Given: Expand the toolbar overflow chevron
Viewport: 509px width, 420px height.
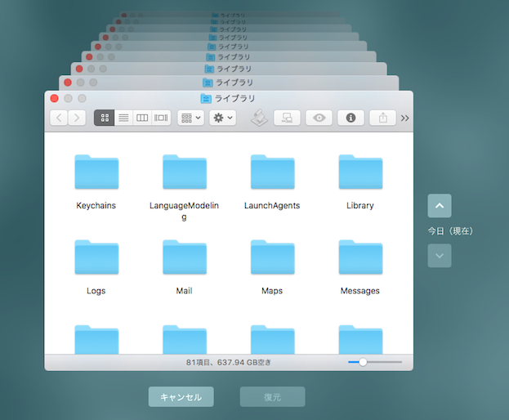Looking at the screenshot, I should click(x=404, y=118).
